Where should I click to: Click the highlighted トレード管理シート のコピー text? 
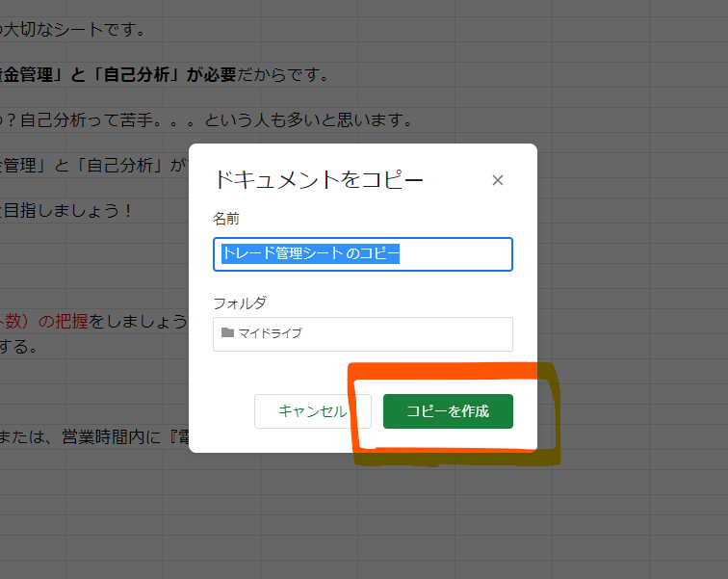(x=310, y=254)
